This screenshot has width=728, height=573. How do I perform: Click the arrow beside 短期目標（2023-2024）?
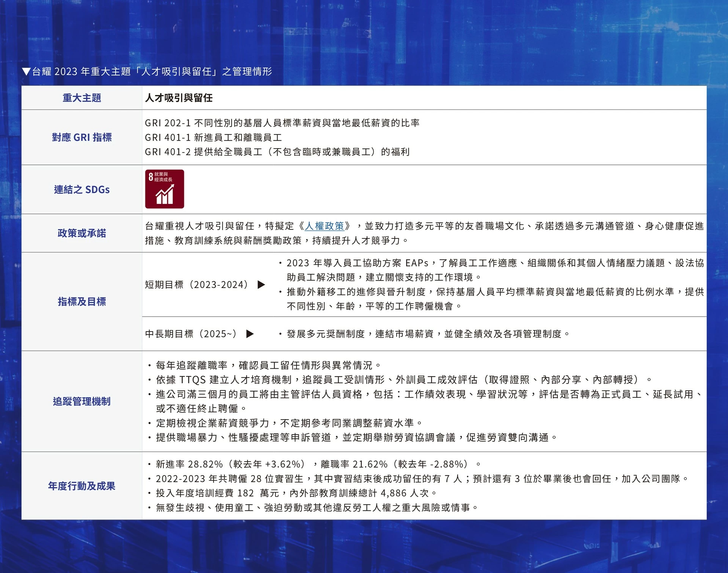coord(261,285)
